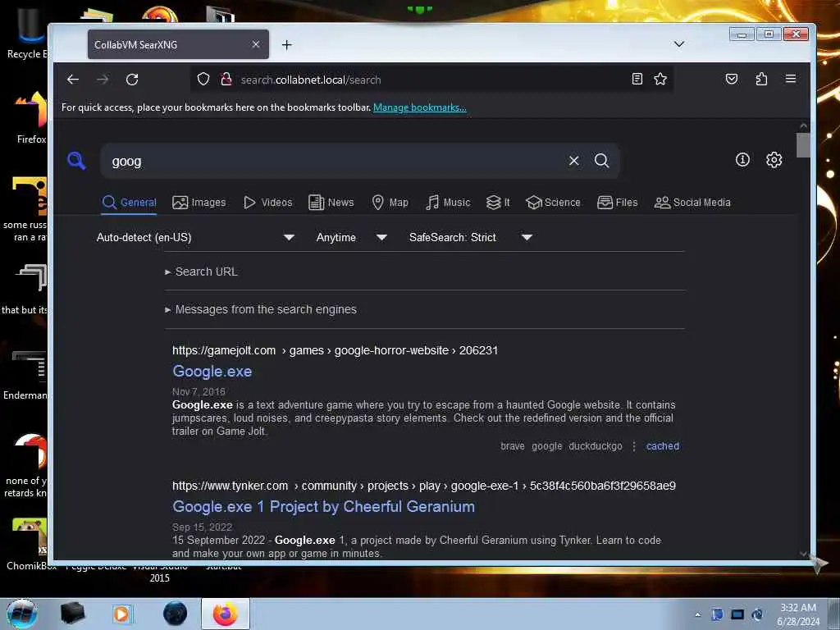Select the Enderman desktop icon

25,374
